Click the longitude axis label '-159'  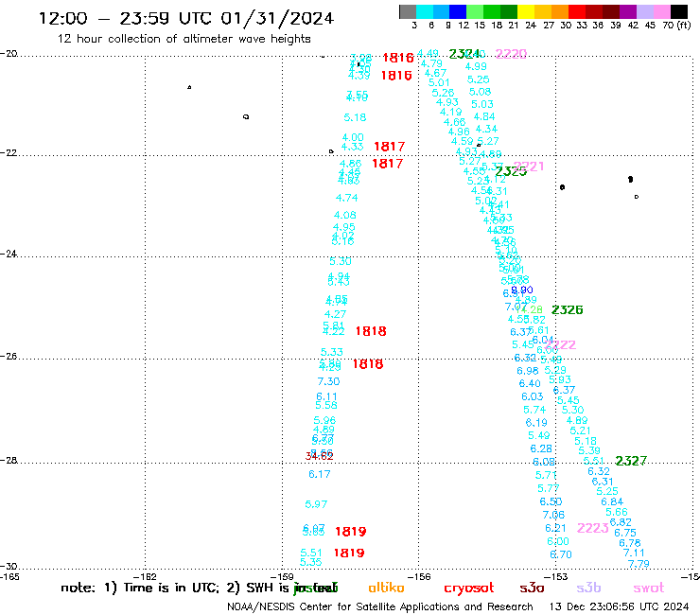[282, 577]
